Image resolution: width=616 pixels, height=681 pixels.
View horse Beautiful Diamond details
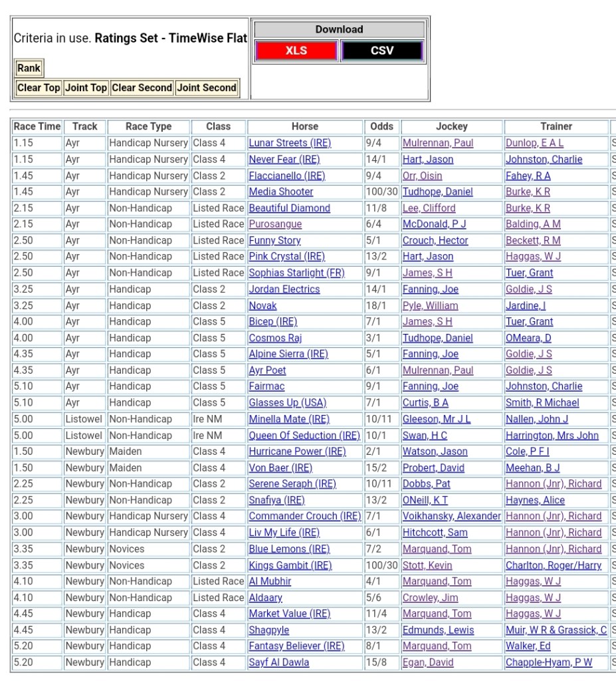(x=289, y=208)
